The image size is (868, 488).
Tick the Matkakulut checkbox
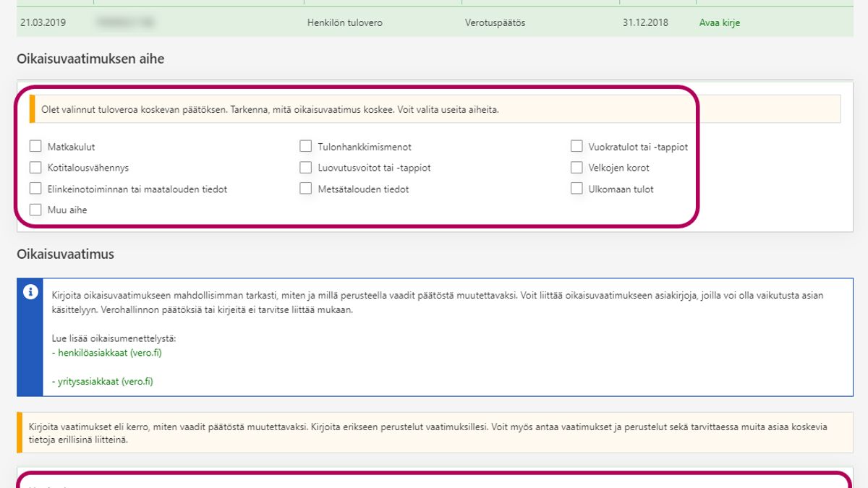click(x=35, y=147)
